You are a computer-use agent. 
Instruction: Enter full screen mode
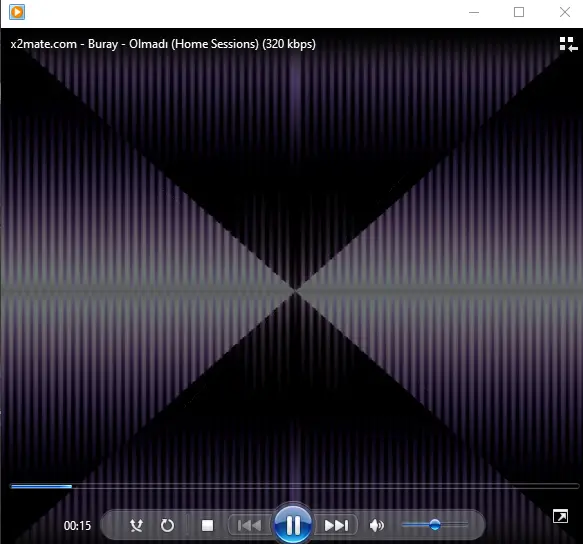point(560,516)
